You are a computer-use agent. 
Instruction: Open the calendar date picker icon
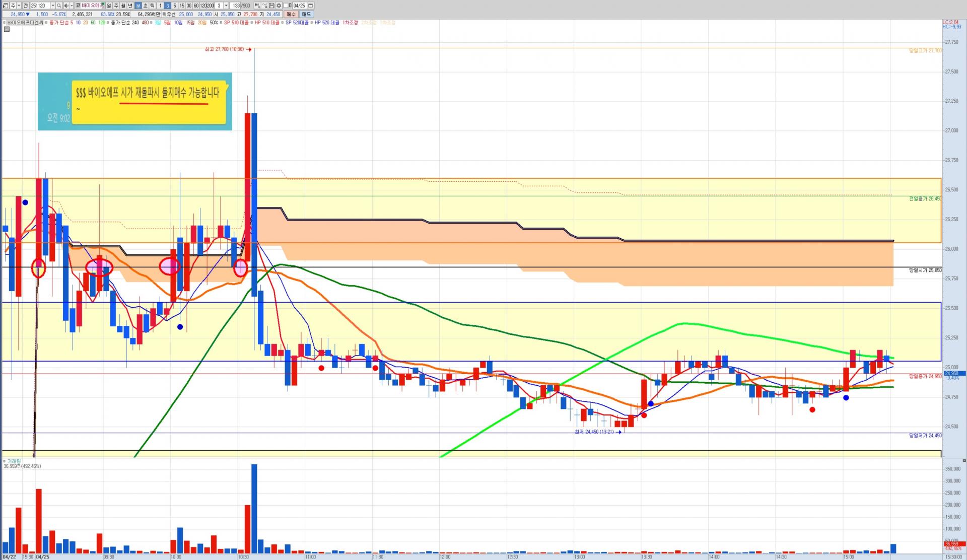[x=311, y=6]
